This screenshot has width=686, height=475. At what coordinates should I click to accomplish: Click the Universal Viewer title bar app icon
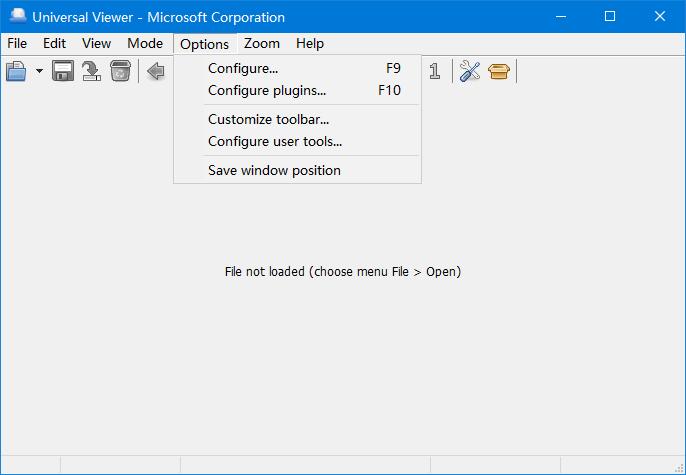point(18,16)
